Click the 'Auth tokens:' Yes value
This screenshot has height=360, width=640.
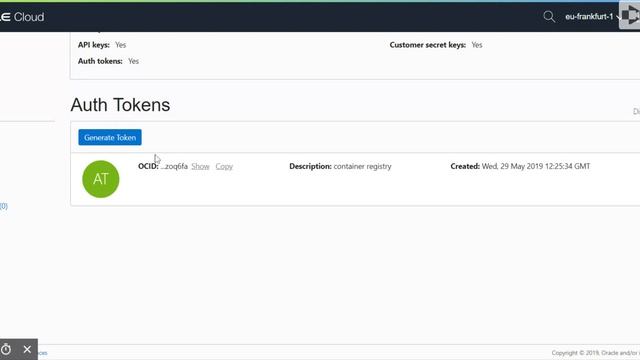point(133,61)
